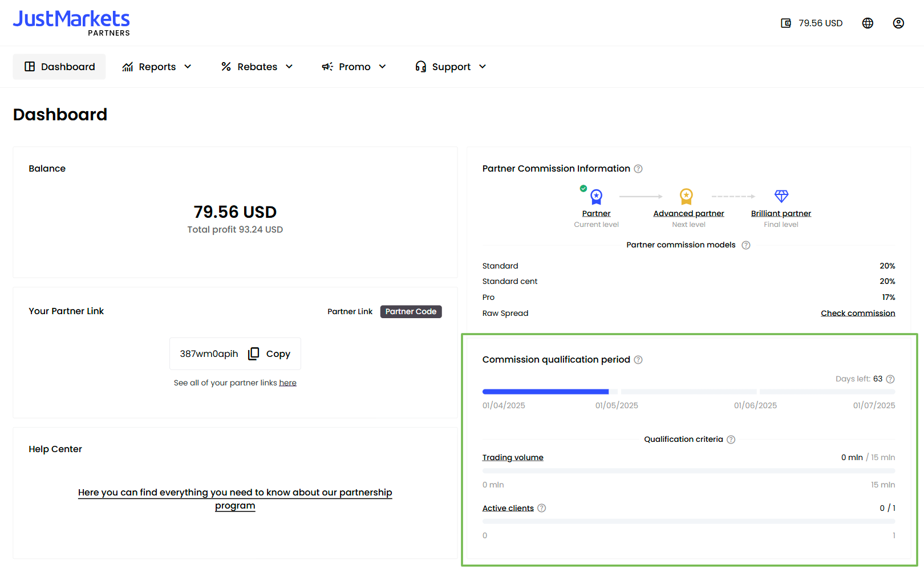Click the Trading volume progress bar
924x577 pixels.
(x=688, y=471)
